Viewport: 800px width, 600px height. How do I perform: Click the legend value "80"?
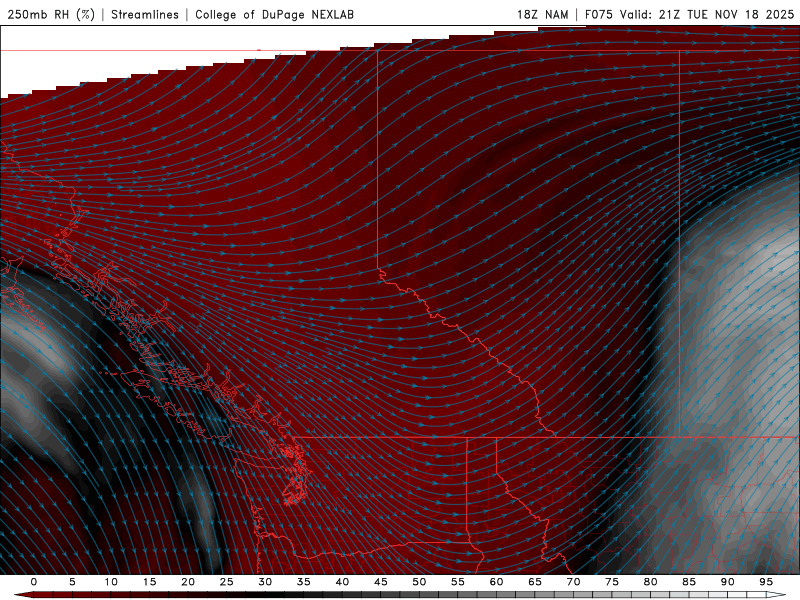pos(650,582)
